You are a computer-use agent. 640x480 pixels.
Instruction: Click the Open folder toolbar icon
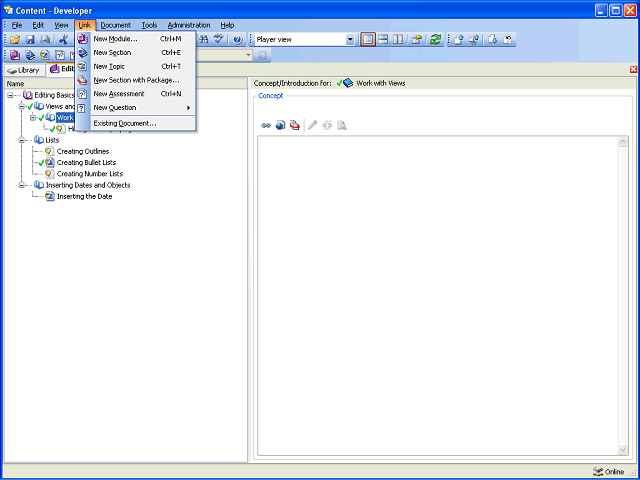15,40
